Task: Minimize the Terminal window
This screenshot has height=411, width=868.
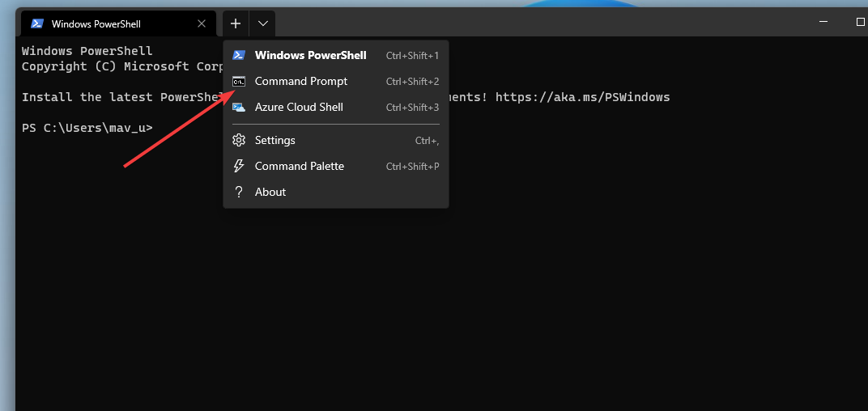Action: click(x=822, y=23)
